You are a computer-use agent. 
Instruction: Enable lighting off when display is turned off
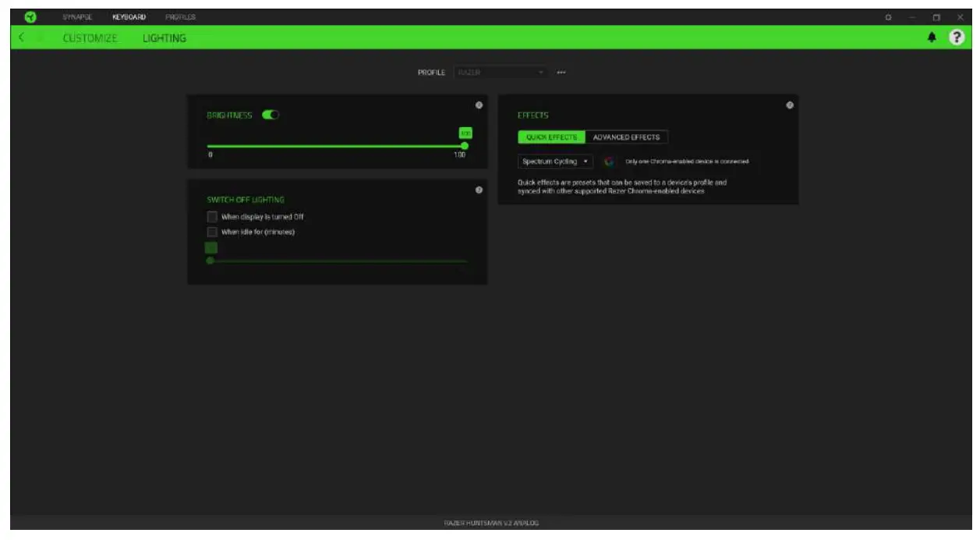click(212, 215)
